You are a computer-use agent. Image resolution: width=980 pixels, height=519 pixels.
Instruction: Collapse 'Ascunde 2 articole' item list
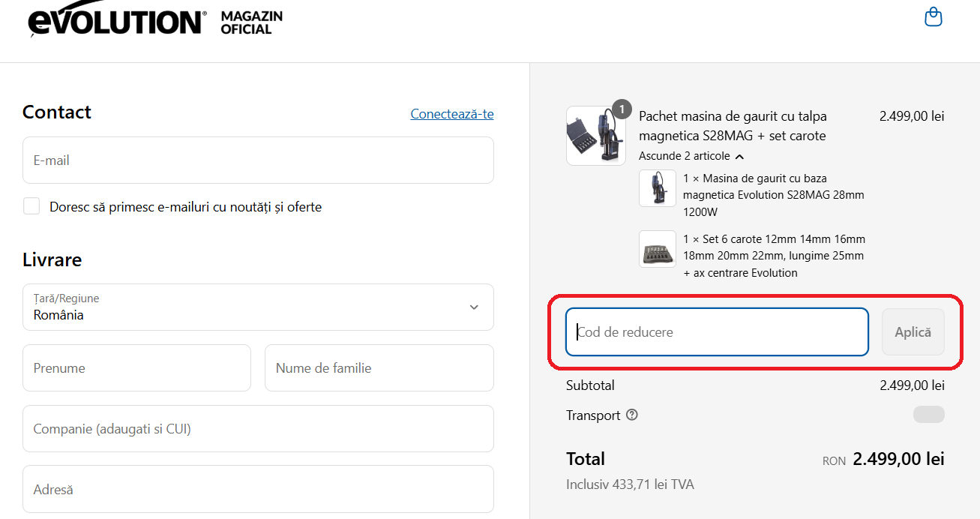691,156
